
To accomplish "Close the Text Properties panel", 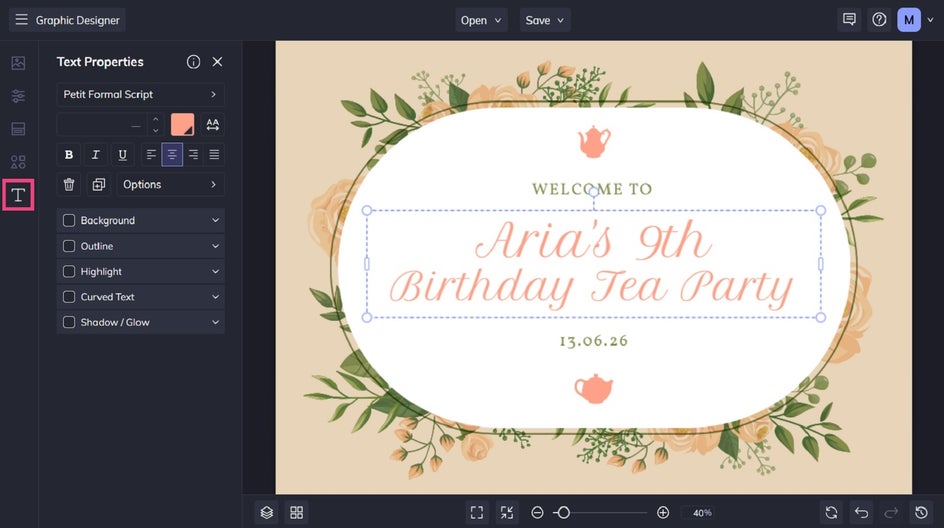I will [x=217, y=62].
